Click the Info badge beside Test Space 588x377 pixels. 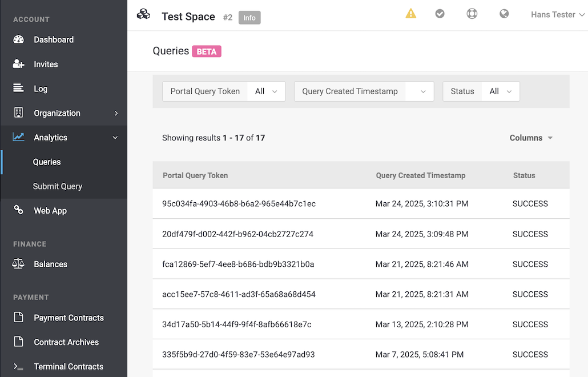[249, 17]
